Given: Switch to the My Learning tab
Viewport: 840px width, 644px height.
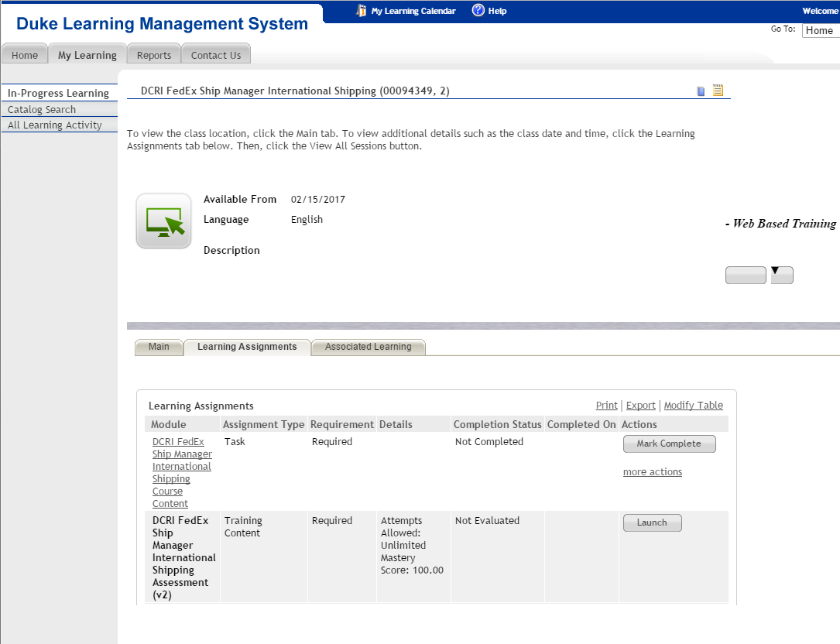Looking at the screenshot, I should click(x=87, y=55).
